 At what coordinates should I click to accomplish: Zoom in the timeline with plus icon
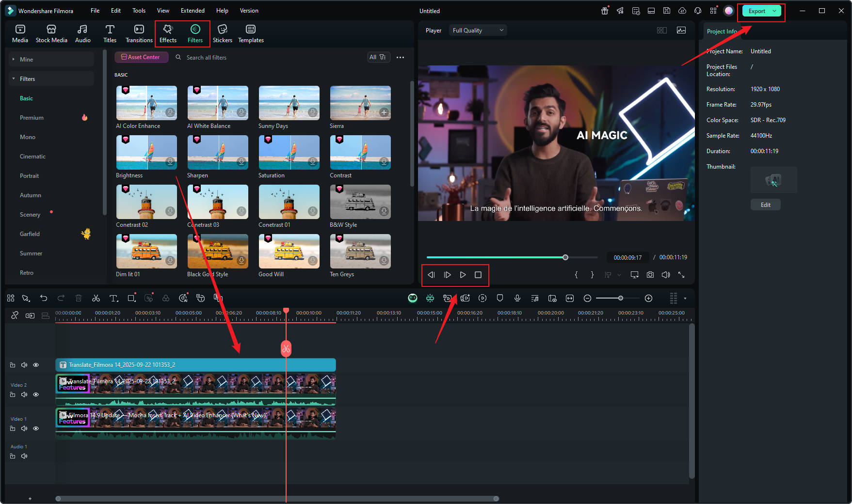click(x=649, y=298)
